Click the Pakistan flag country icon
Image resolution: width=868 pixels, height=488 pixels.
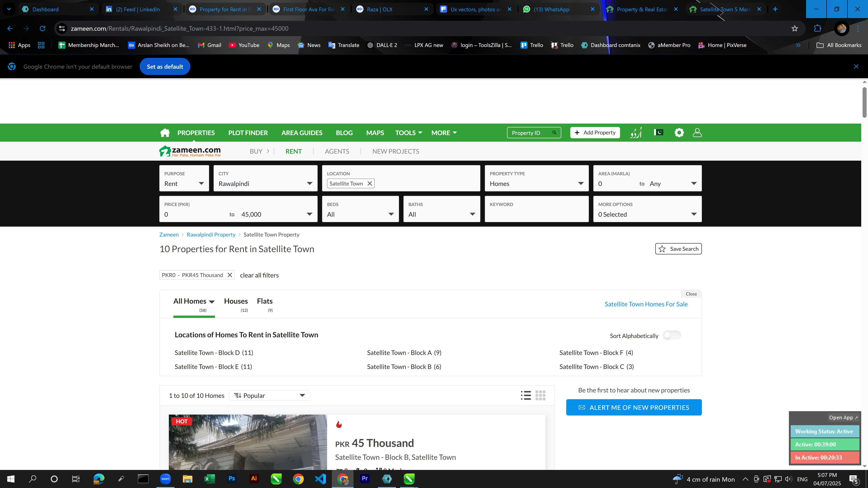pos(658,132)
